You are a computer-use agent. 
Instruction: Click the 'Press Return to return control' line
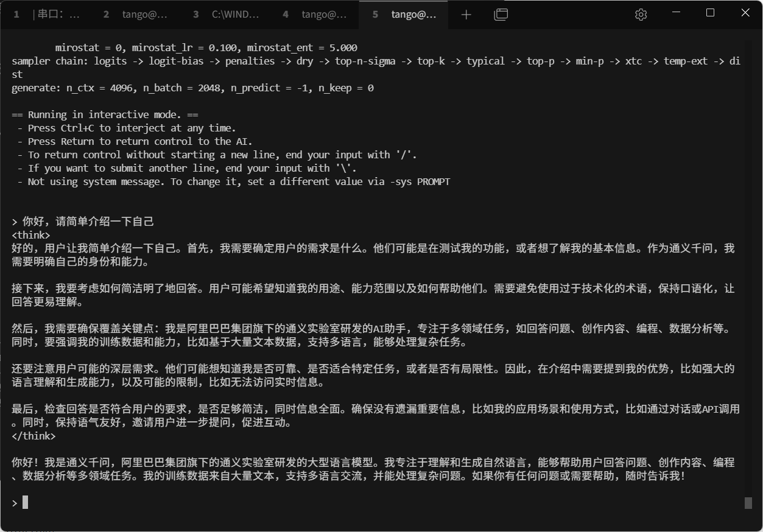point(135,141)
